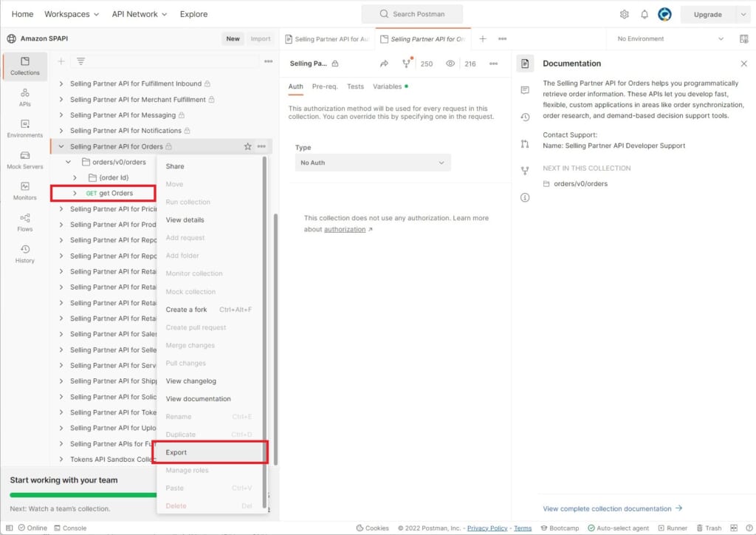Open the environment quick look icon
Screen dimensions: 756x535
(x=744, y=38)
